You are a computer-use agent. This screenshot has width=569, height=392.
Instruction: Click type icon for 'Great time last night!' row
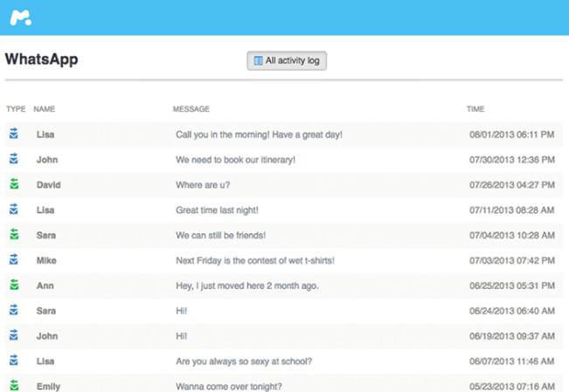[x=14, y=210]
